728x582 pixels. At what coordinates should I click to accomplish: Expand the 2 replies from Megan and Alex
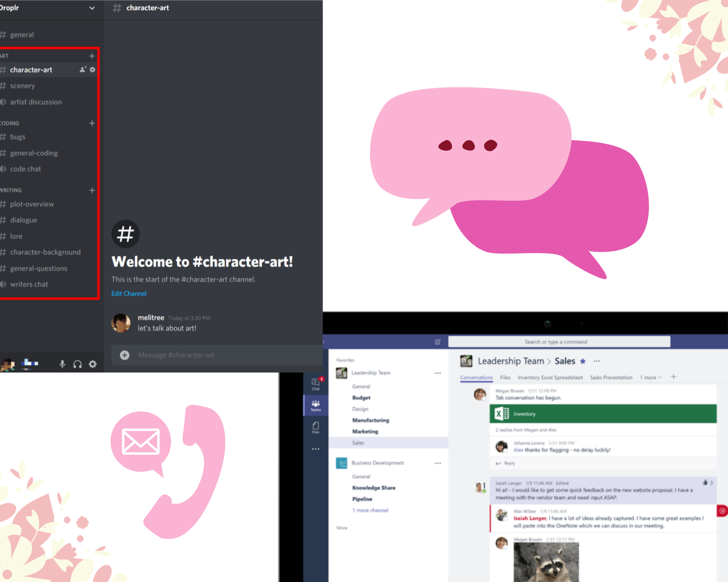[526, 430]
